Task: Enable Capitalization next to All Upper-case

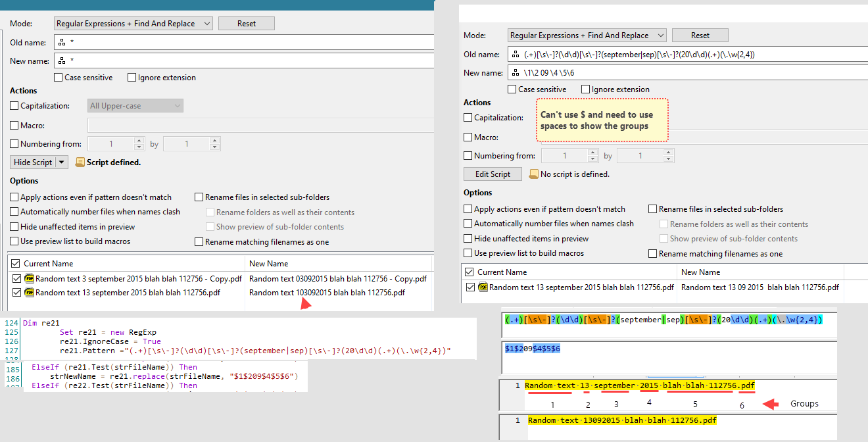Action: tap(14, 106)
